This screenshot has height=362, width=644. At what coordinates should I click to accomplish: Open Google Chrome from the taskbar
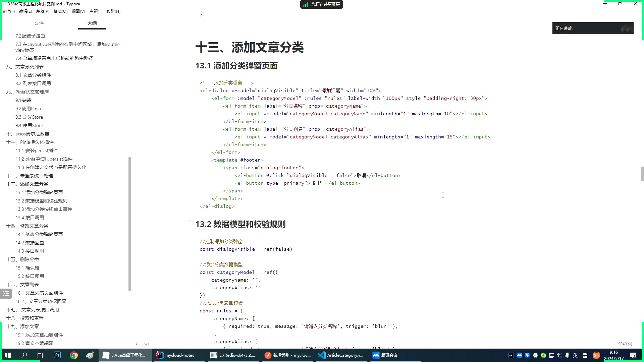[73, 355]
